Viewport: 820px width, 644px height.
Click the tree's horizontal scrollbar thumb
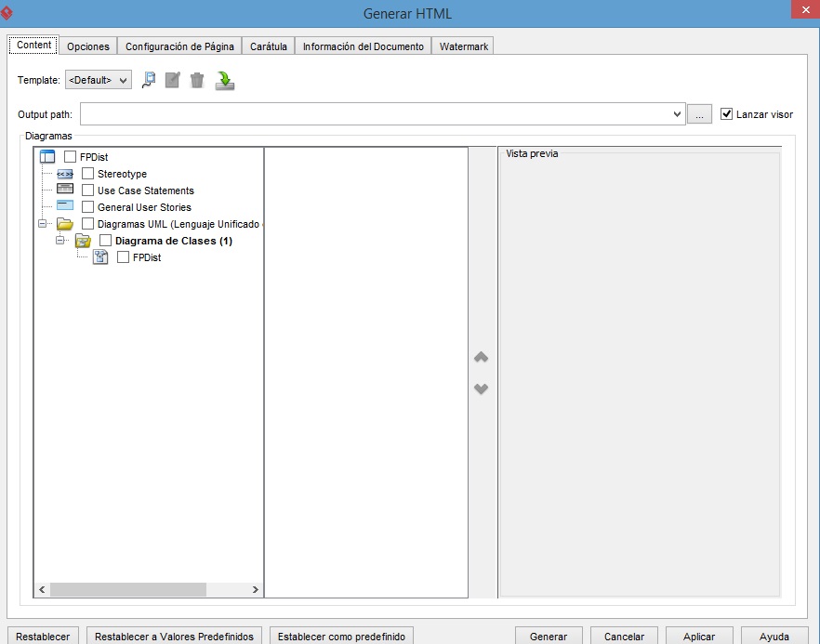click(127, 589)
